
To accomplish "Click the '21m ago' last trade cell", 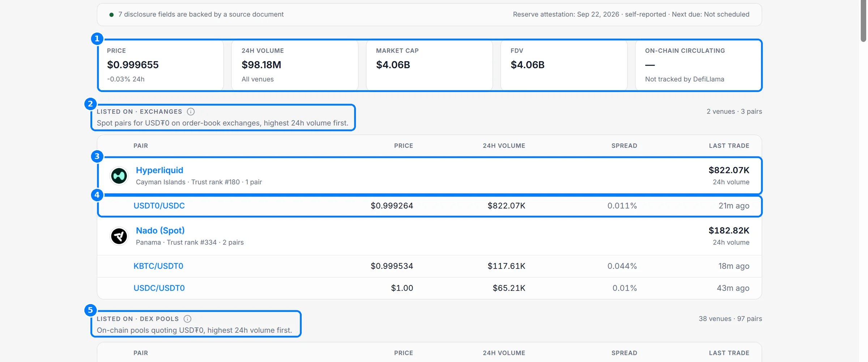I will pyautogui.click(x=734, y=206).
